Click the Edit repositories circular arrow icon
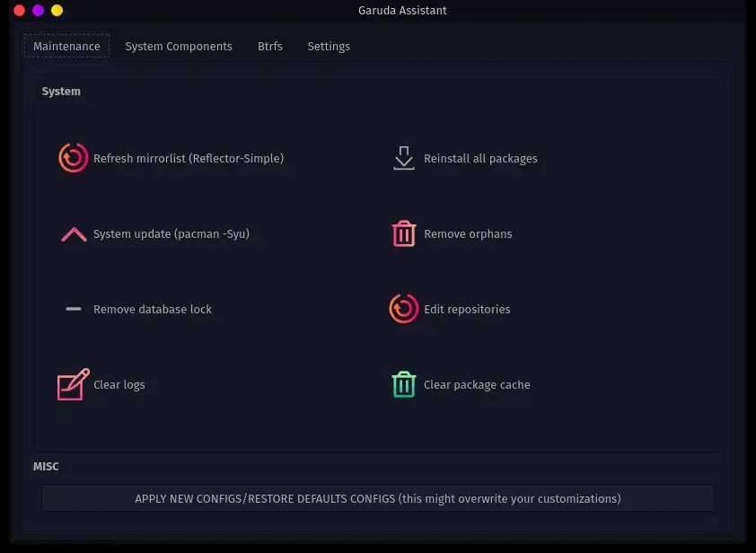The width and height of the screenshot is (756, 553). [x=404, y=309]
